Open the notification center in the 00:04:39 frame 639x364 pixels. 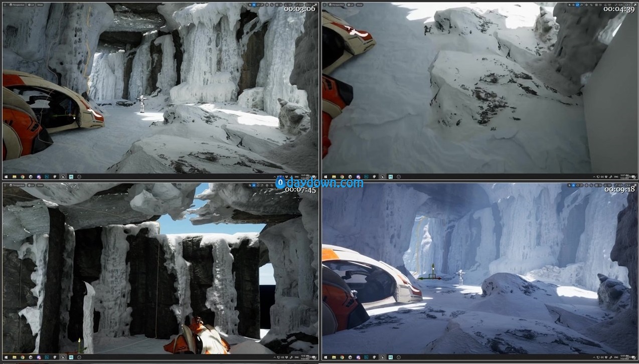(x=634, y=176)
